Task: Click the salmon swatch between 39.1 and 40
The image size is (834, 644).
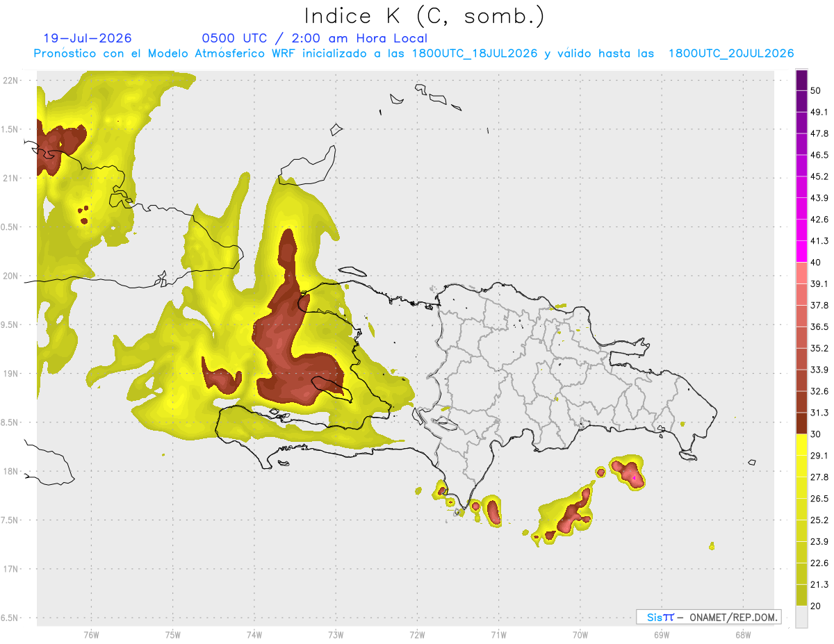Action: click(x=801, y=273)
